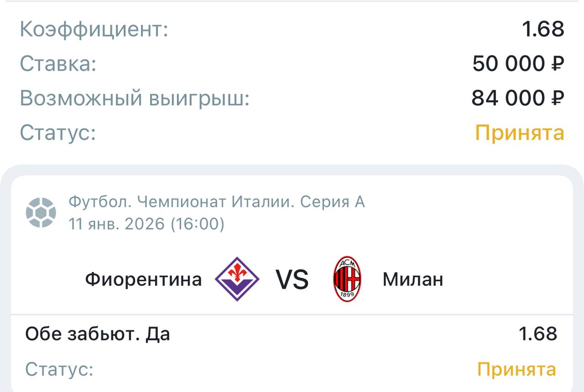Click the Коэффициент label
The width and height of the screenshot is (584, 392).
click(94, 30)
